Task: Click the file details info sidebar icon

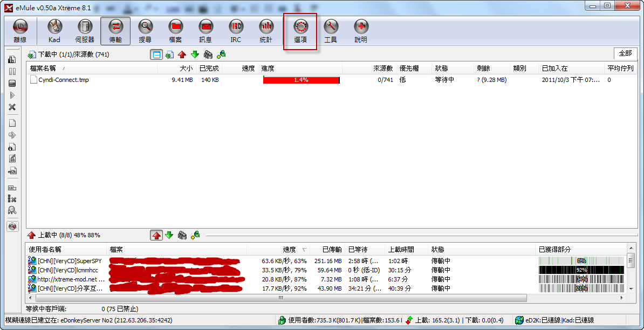Action: click(x=12, y=147)
